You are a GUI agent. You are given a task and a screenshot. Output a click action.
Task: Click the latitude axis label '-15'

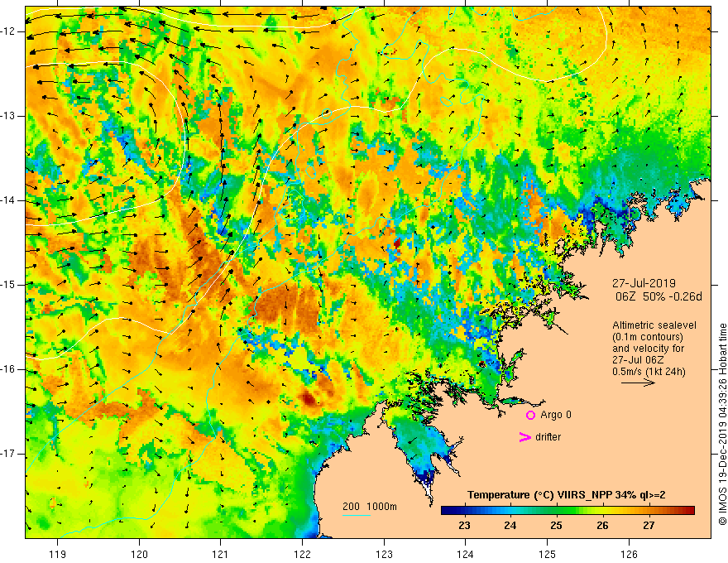(x=8, y=285)
